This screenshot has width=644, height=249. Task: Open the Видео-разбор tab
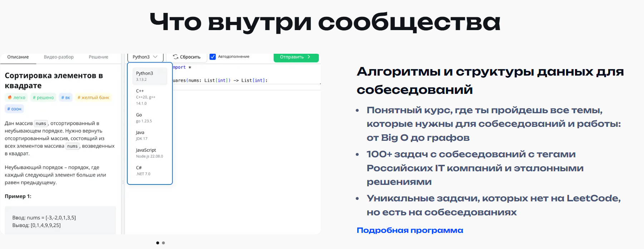pyautogui.click(x=59, y=57)
